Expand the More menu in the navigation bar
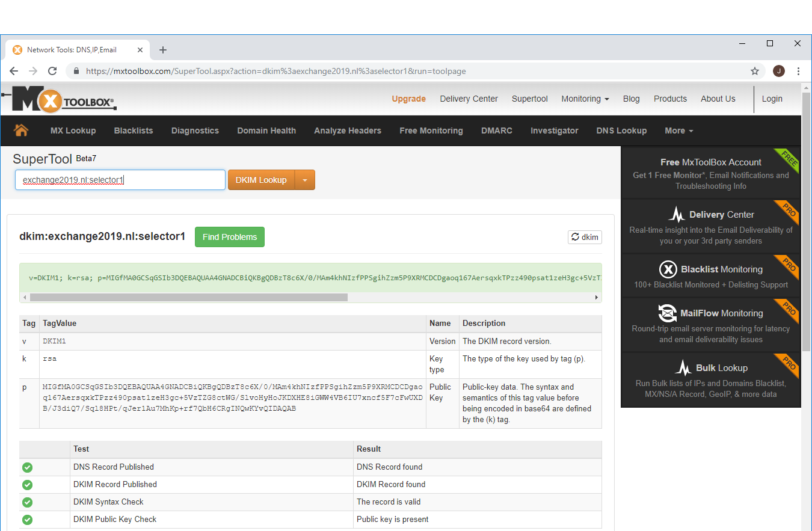This screenshot has height=531, width=812. [x=678, y=130]
